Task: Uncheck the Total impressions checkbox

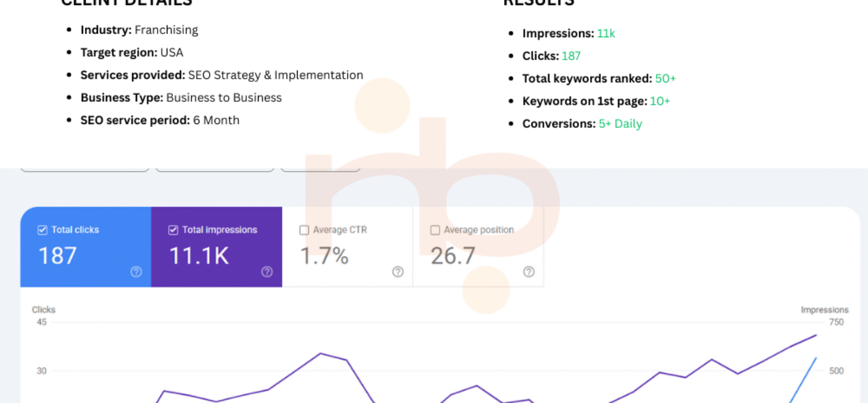Action: 173,230
